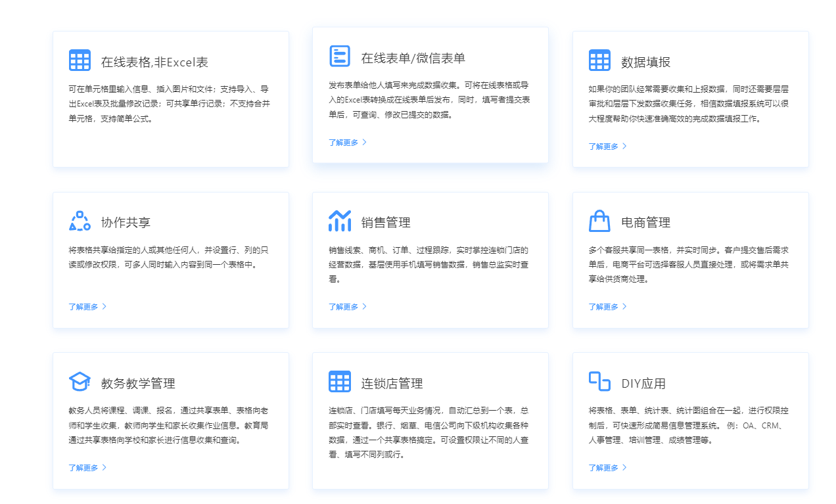Viewport: 836px width, 504px height.
Task: Open 了解更多 under 数据填报
Action: (604, 146)
